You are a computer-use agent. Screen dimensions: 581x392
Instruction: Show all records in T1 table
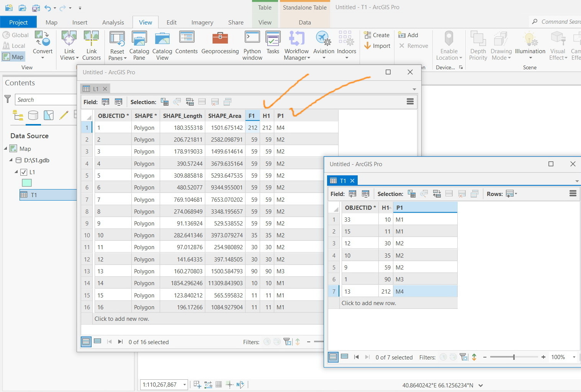(x=333, y=357)
